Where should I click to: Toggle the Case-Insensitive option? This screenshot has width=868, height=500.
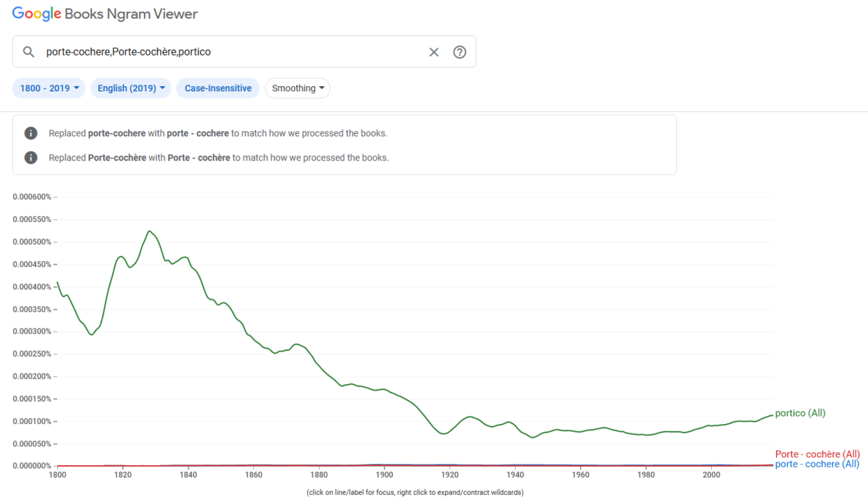tap(218, 88)
